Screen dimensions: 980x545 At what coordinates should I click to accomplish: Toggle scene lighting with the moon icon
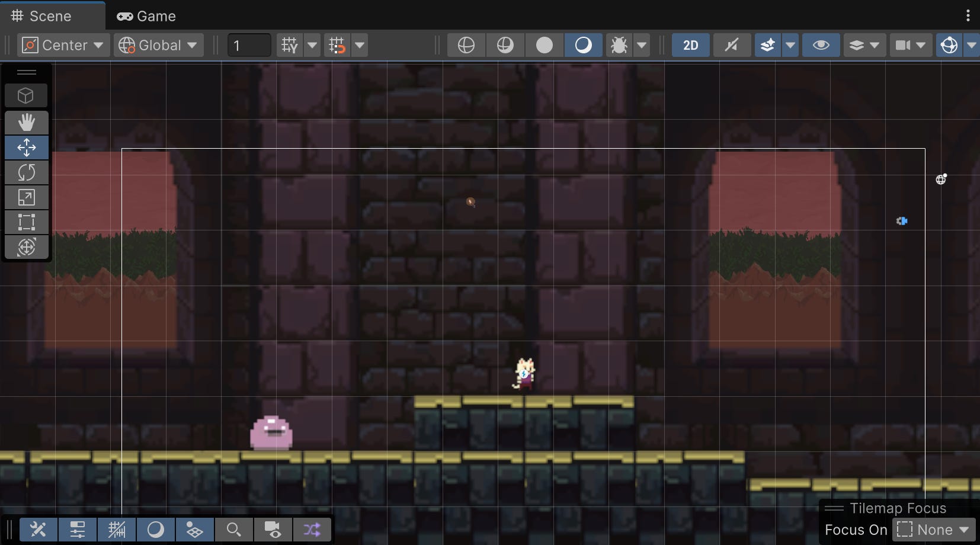pos(583,45)
